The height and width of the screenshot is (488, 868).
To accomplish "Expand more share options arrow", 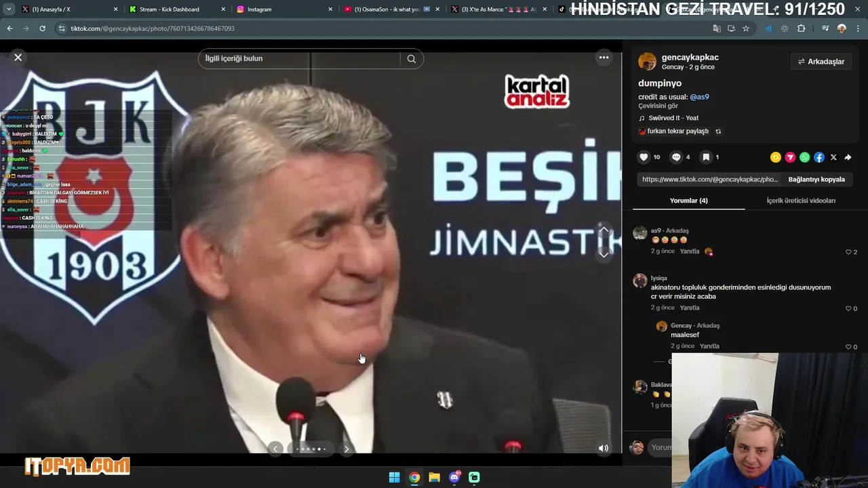I will [x=848, y=157].
